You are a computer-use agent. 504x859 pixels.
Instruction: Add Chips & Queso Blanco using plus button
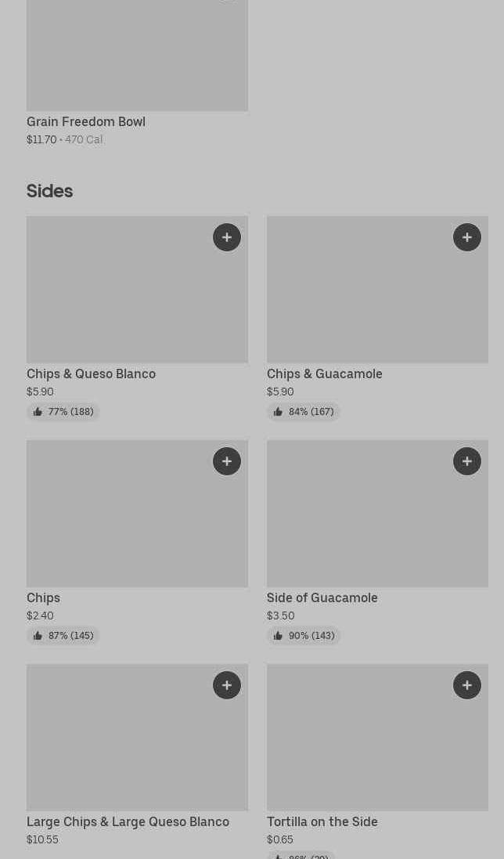[227, 237]
